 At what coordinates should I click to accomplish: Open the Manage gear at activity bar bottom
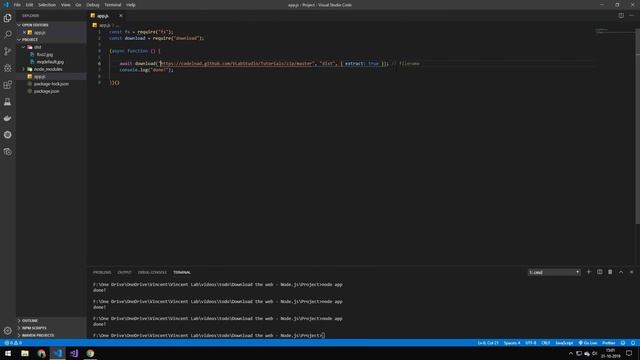[x=8, y=331]
